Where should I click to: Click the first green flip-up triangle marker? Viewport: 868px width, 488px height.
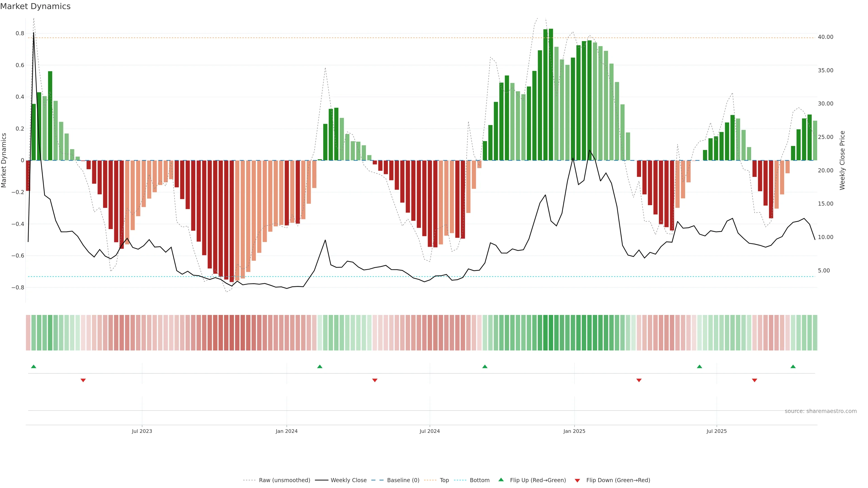(x=33, y=366)
